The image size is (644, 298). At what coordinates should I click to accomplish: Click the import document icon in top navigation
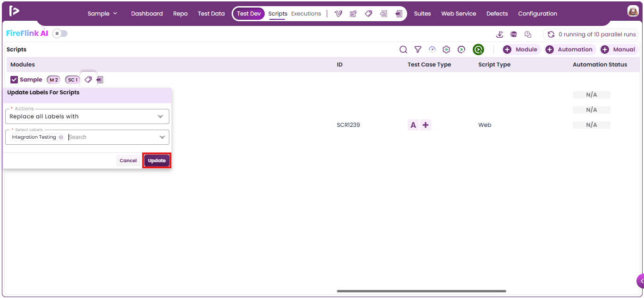coord(384,14)
